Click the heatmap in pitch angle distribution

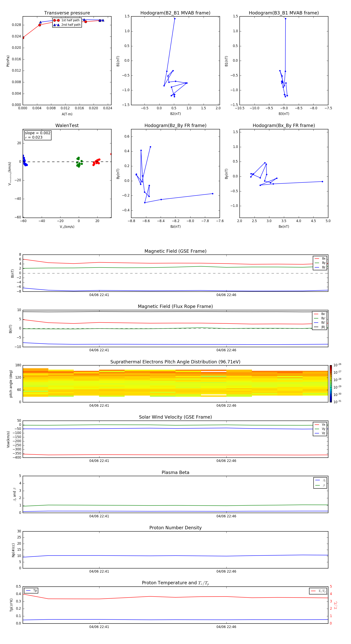pyautogui.click(x=175, y=382)
